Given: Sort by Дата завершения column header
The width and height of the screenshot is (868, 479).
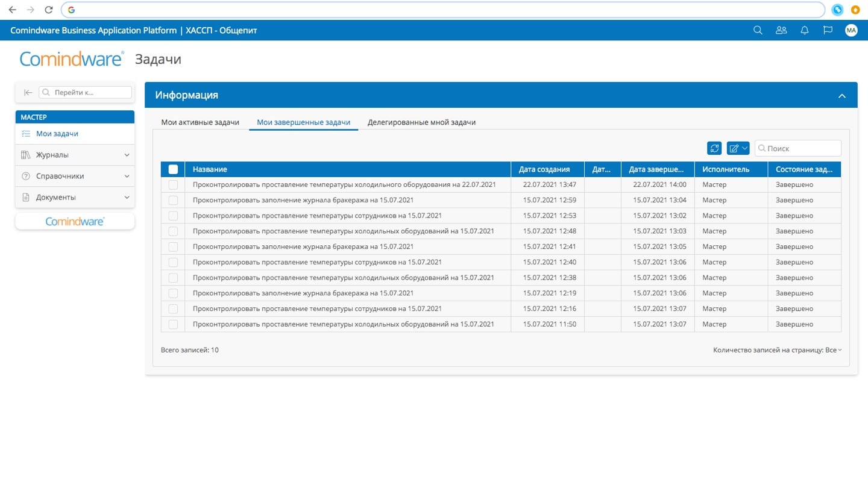Looking at the screenshot, I should pos(658,169).
